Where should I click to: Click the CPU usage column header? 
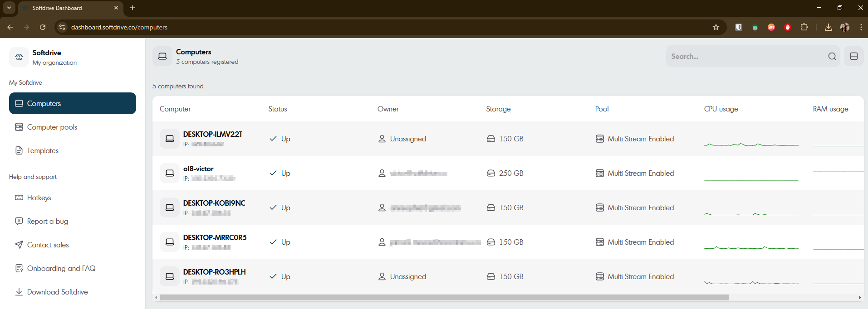coord(721,109)
